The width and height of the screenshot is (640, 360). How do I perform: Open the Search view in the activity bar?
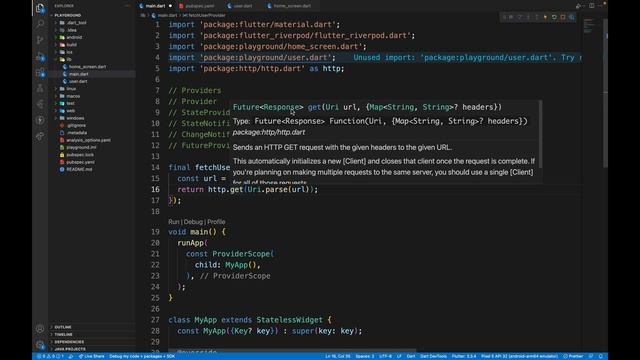pyautogui.click(x=40, y=24)
